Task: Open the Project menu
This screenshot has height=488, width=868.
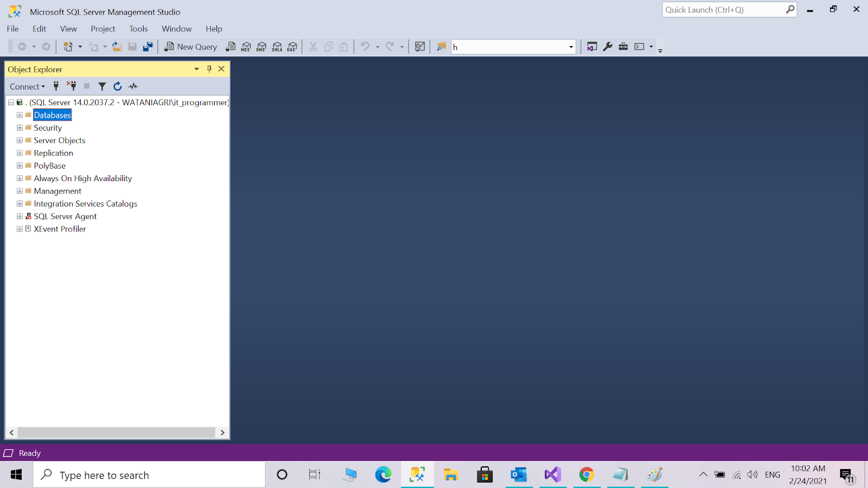Action: [103, 29]
